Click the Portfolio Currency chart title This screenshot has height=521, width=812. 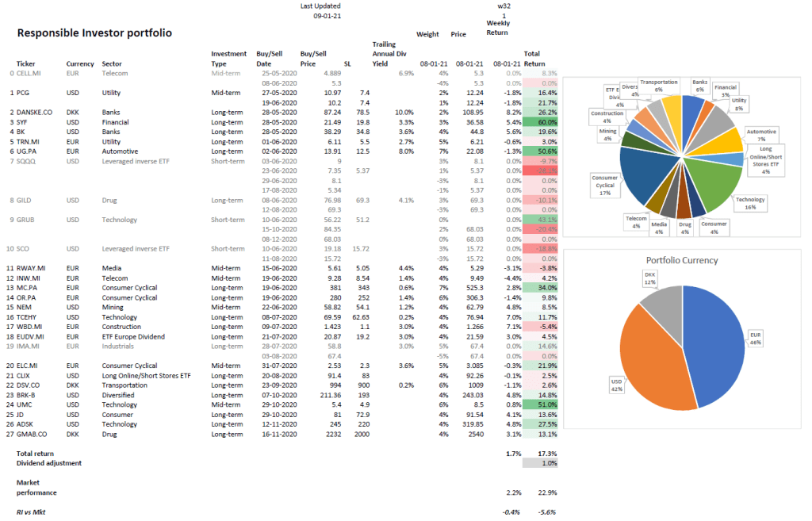point(681,260)
